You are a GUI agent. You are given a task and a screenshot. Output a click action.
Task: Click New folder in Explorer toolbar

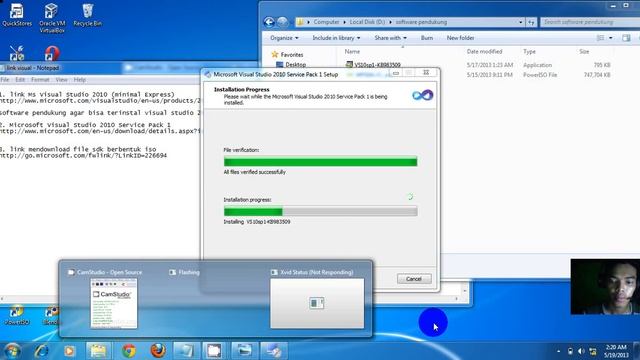(x=460, y=38)
